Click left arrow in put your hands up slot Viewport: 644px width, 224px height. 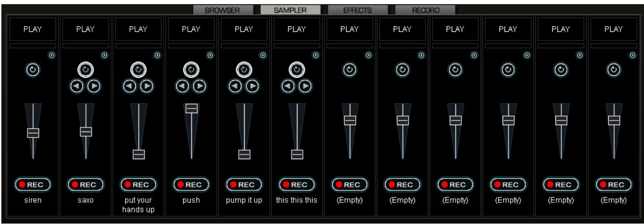click(129, 86)
